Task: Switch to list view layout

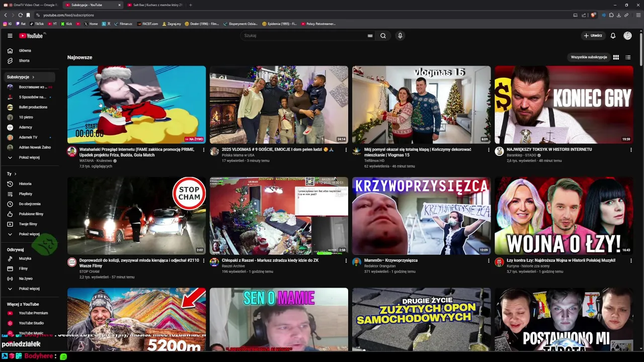Action: [x=628, y=57]
